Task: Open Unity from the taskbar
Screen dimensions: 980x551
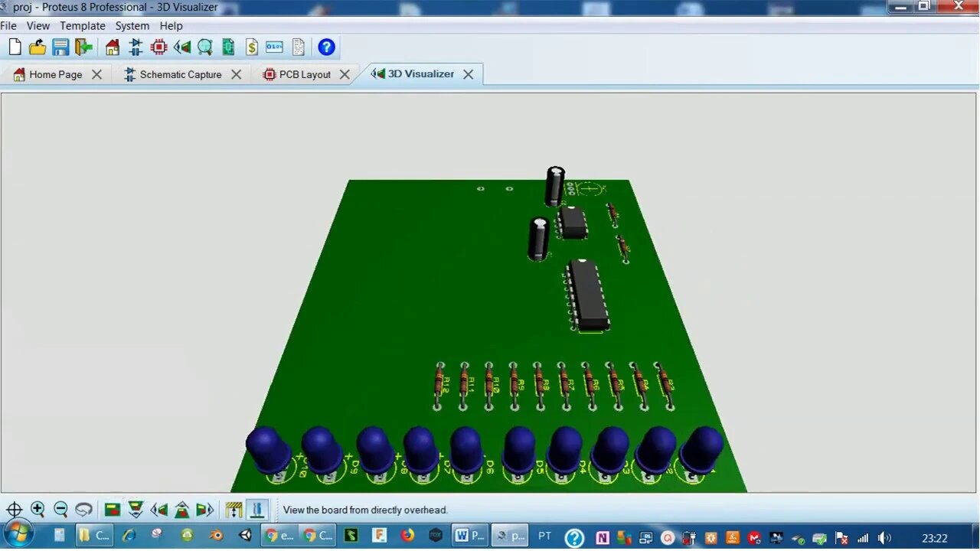Action: click(246, 536)
